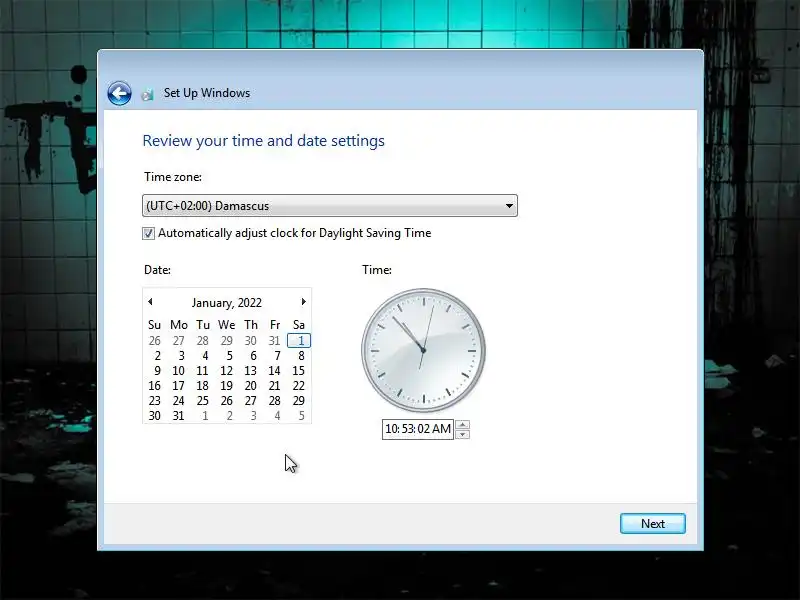Select January 11 in the calendar

click(x=203, y=371)
